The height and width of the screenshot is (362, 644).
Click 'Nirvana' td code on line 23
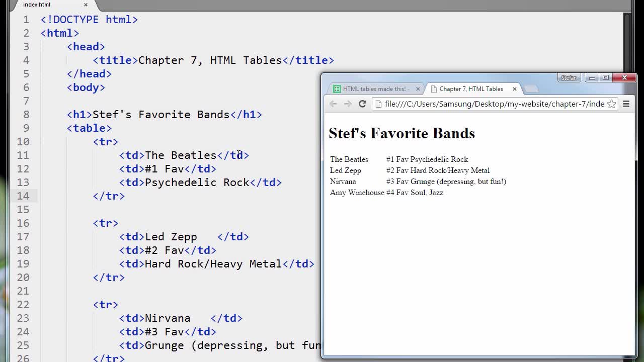pyautogui.click(x=181, y=318)
